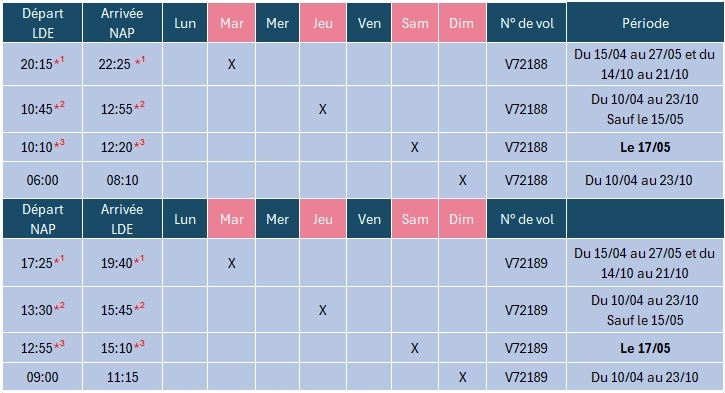The width and height of the screenshot is (725, 393).
Task: Click the top Départ LDE header cell
Action: (x=43, y=23)
